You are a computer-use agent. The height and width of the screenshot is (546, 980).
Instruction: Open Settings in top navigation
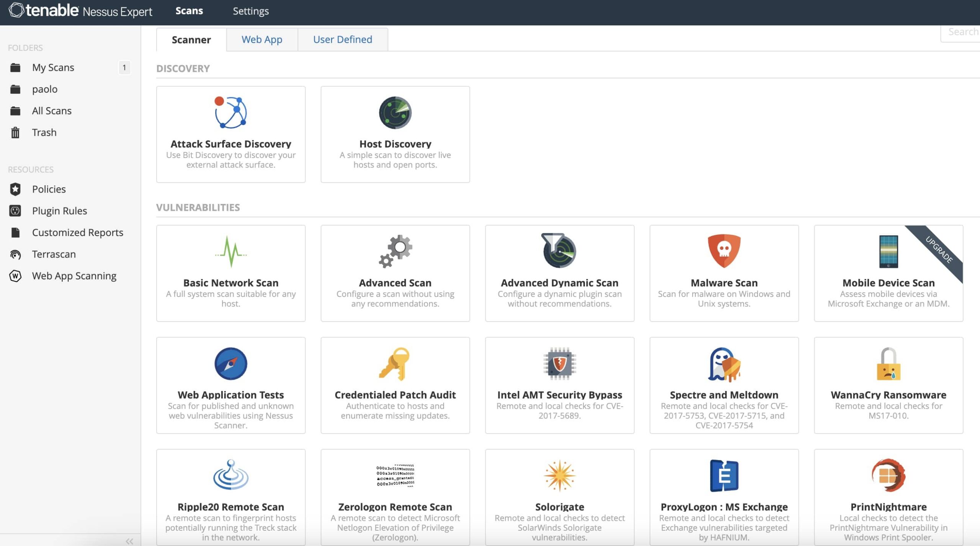point(251,11)
